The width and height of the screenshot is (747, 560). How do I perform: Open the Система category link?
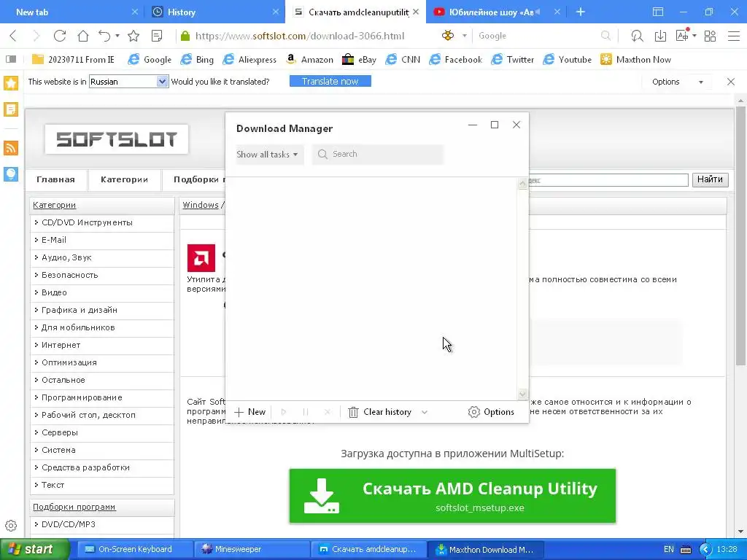[x=58, y=450]
